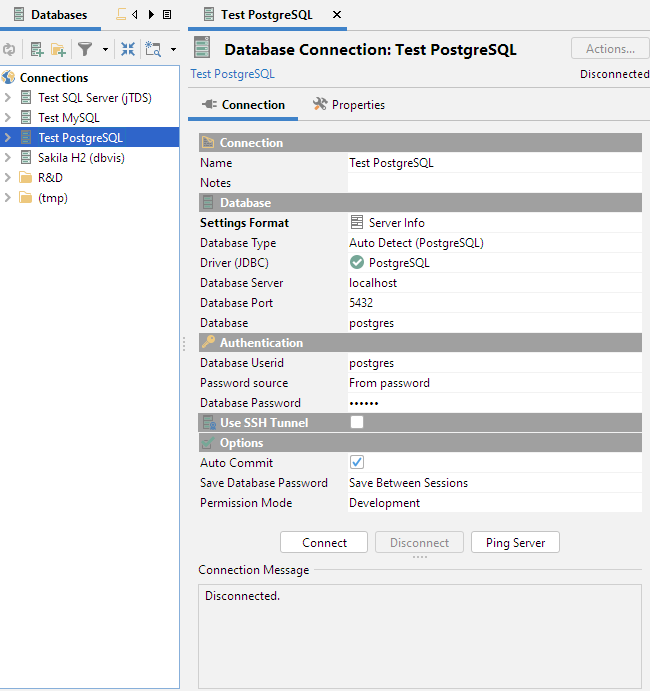Click the collapse all tree nodes icon

(128, 49)
